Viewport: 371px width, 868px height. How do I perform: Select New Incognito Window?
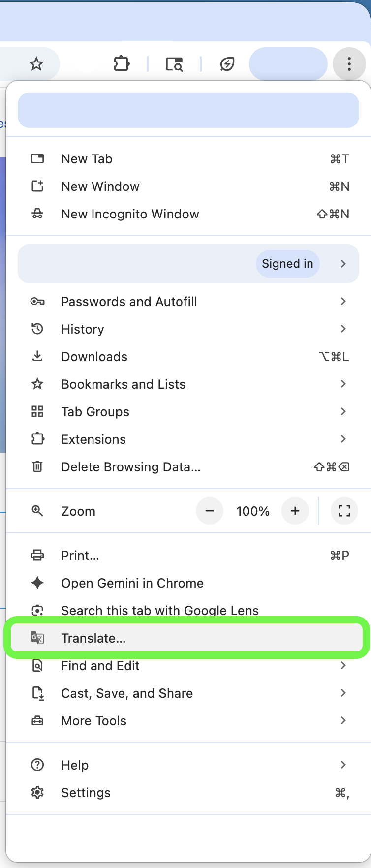click(130, 214)
